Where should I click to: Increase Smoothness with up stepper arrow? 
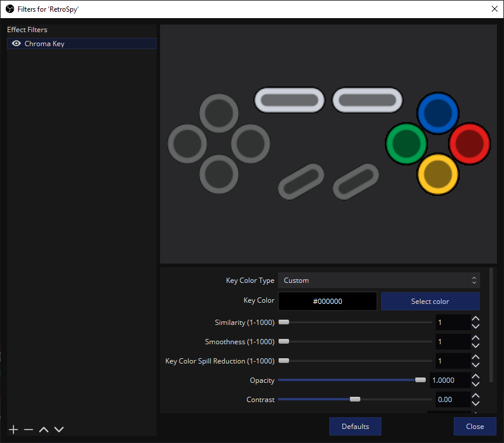click(x=475, y=338)
